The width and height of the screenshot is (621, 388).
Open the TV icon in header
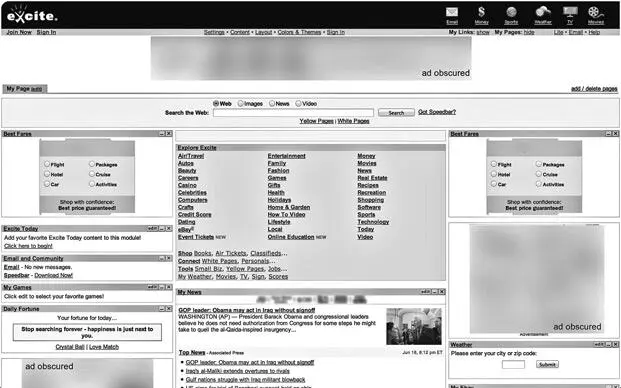pos(570,12)
